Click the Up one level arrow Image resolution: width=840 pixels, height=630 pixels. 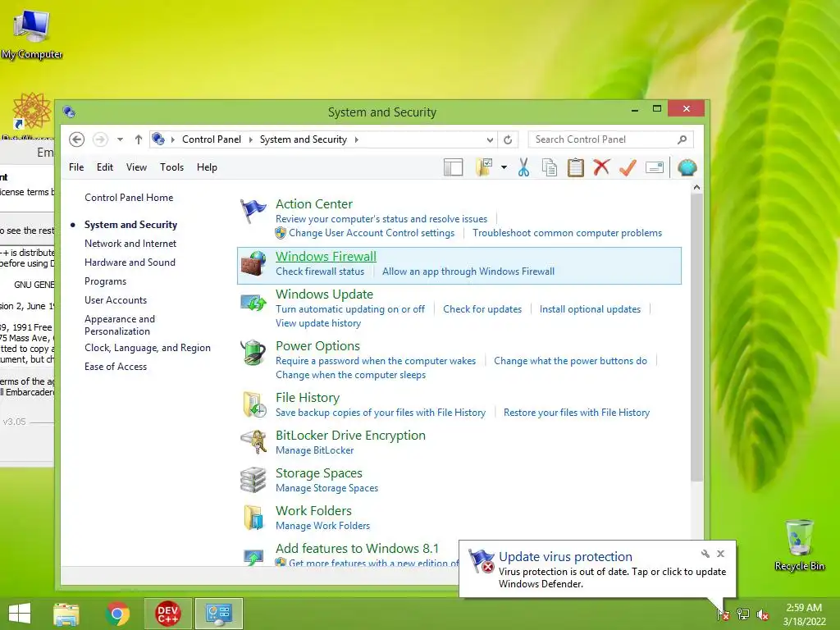coord(138,139)
